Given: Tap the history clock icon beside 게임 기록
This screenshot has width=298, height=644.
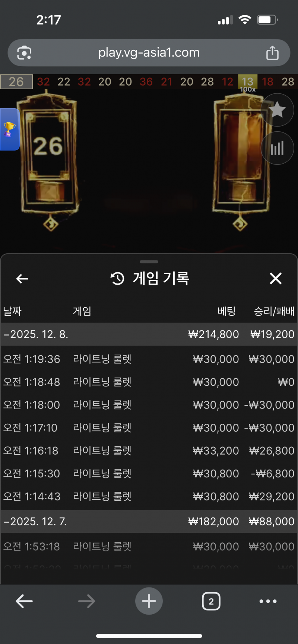Looking at the screenshot, I should click(x=117, y=278).
